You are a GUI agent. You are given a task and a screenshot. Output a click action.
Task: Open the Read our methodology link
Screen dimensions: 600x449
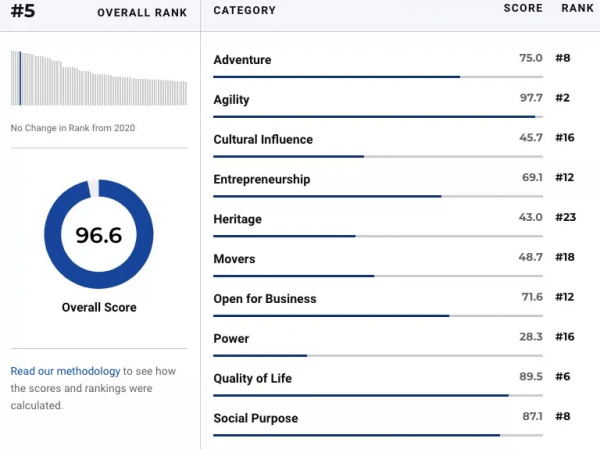[x=65, y=371]
